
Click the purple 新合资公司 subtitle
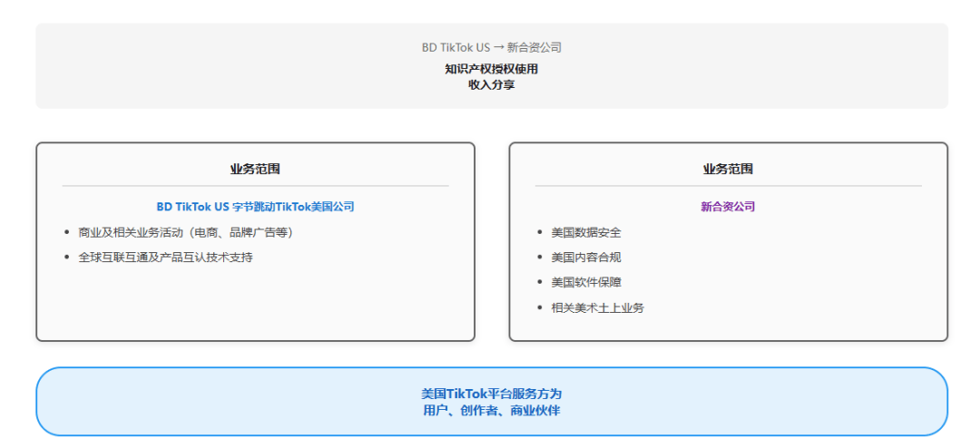[728, 207]
